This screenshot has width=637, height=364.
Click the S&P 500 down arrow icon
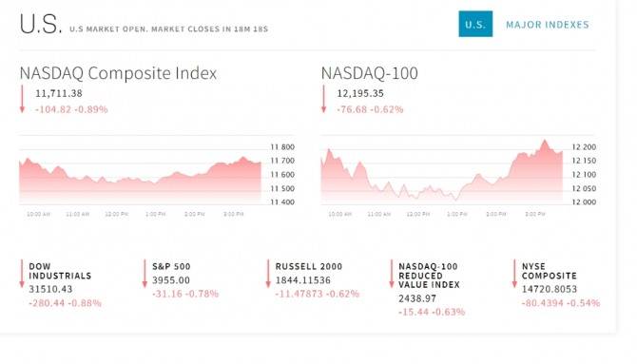145,275
